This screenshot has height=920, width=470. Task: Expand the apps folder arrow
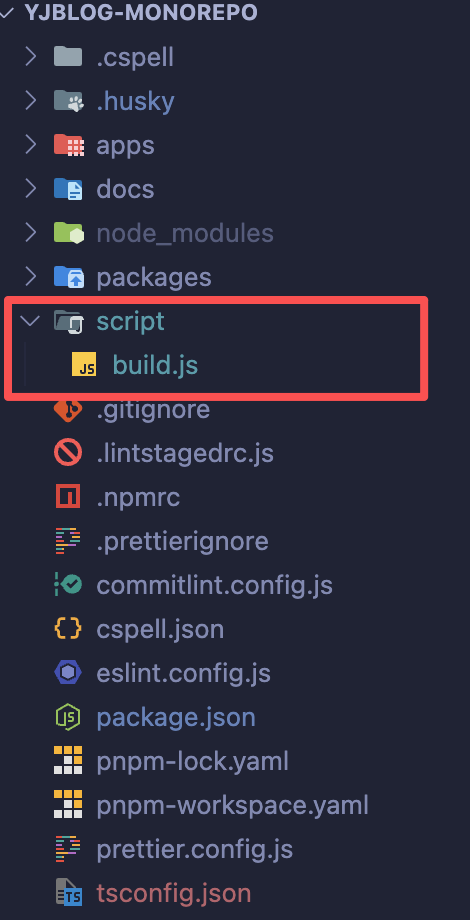(31, 145)
